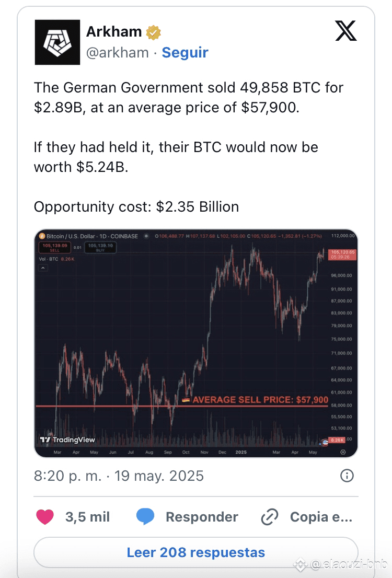The image size is (392, 578).
Task: Click the Responder reply label
Action: 202,517
